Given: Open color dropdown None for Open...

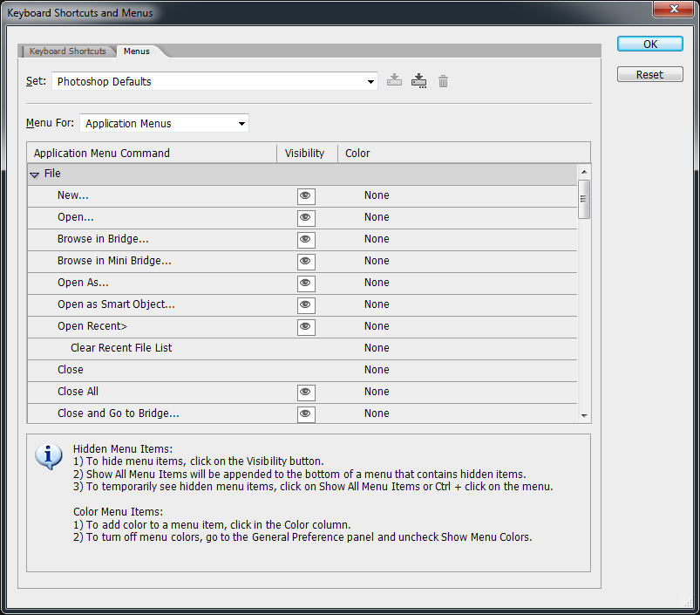Looking at the screenshot, I should pos(377,217).
